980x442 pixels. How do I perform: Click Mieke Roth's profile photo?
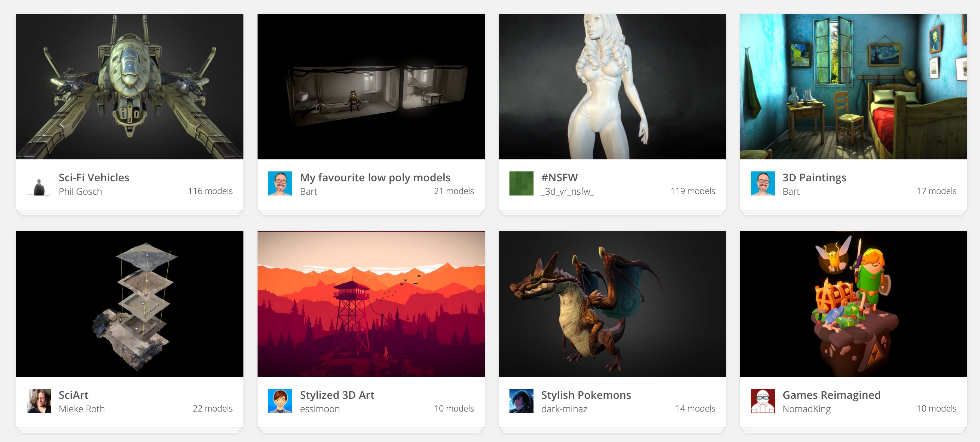[x=39, y=401]
